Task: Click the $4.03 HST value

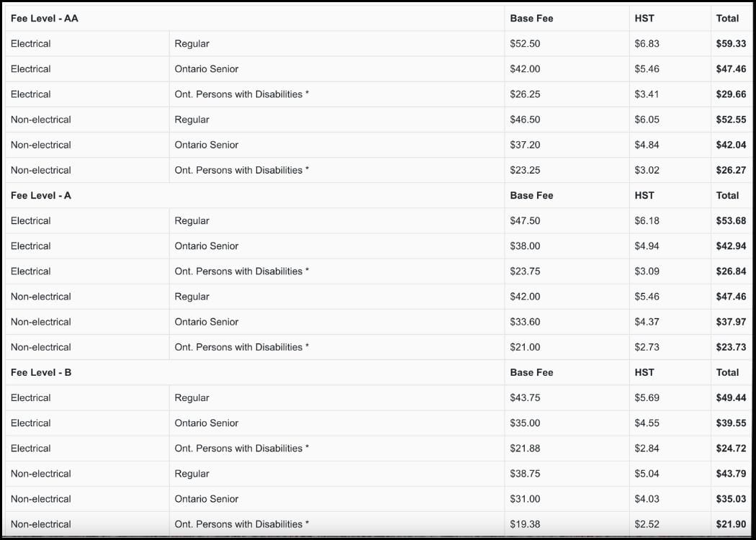Action: coord(647,498)
